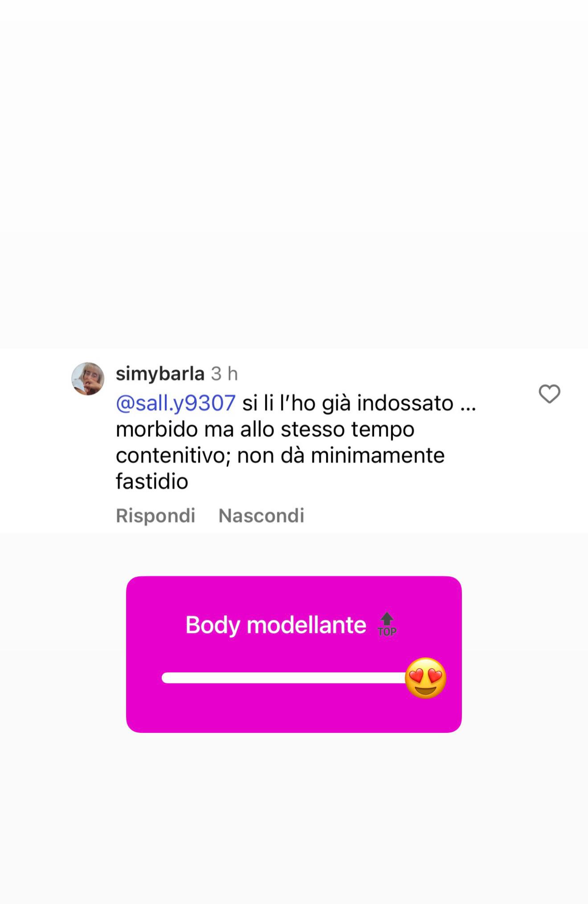Open the simybarla username link
Viewport: 588px width, 904px height.
[x=160, y=374]
